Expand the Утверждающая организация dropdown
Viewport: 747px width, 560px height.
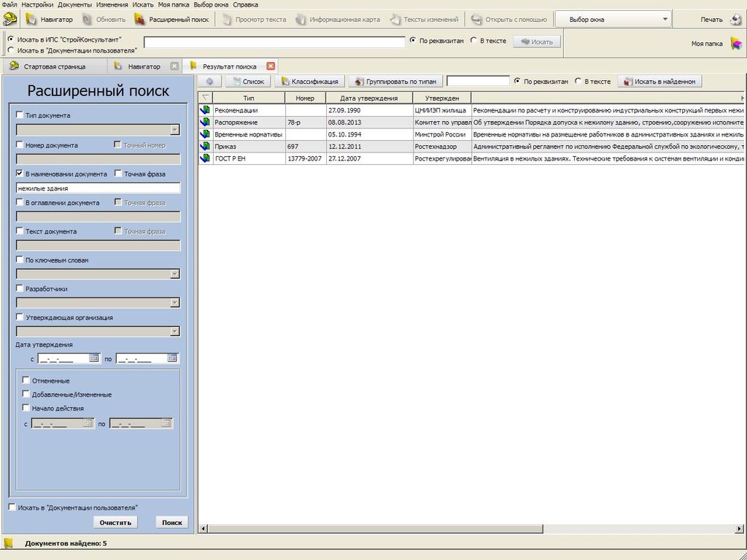tap(175, 332)
